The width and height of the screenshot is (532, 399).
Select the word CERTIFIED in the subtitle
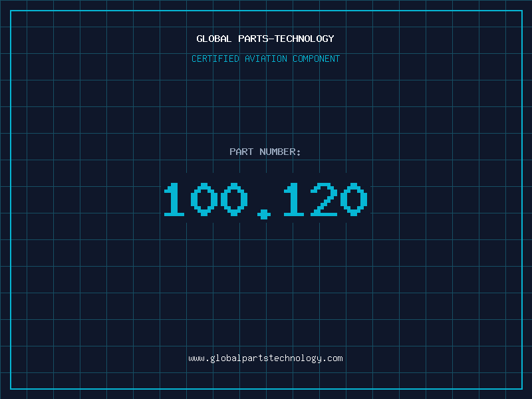pos(215,59)
